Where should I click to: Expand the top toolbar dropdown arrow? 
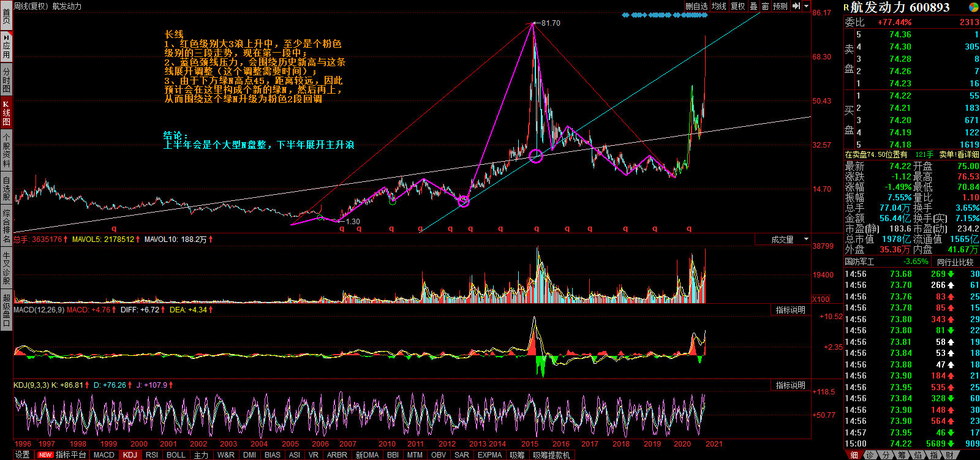tap(807, 6)
